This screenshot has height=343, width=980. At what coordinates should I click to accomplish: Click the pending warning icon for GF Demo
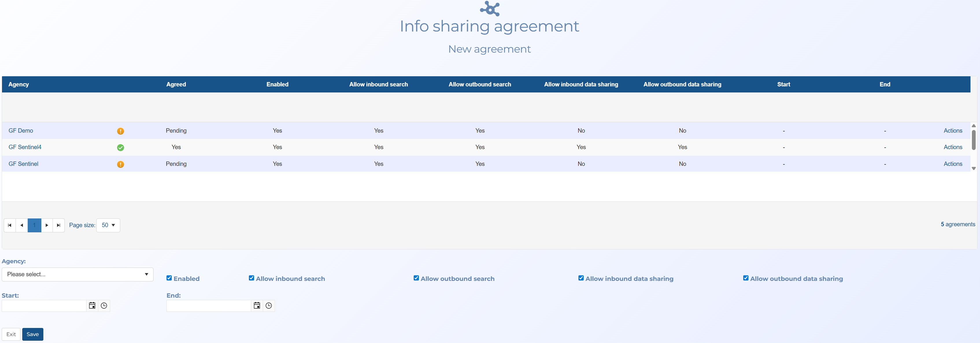point(120,131)
